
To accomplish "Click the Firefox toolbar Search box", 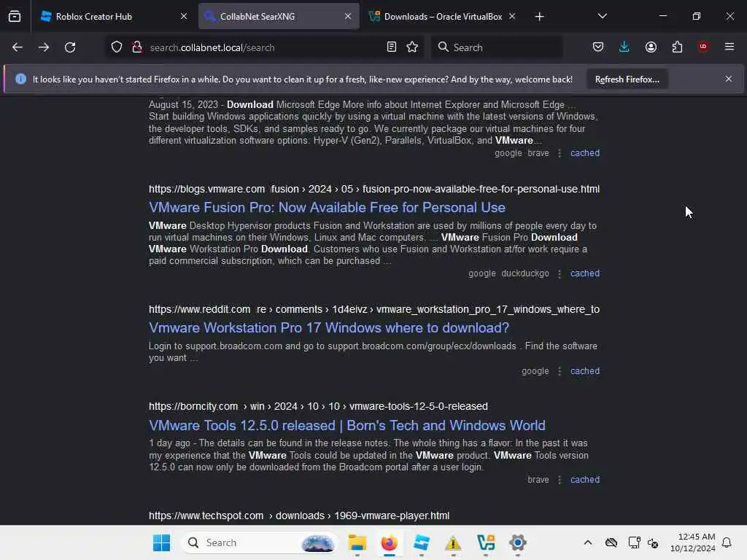I will 497,47.
